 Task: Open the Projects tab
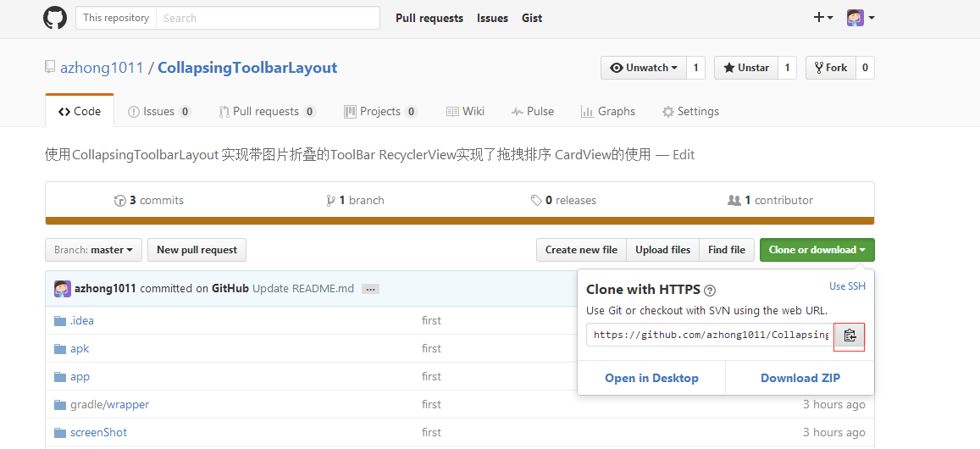380,111
